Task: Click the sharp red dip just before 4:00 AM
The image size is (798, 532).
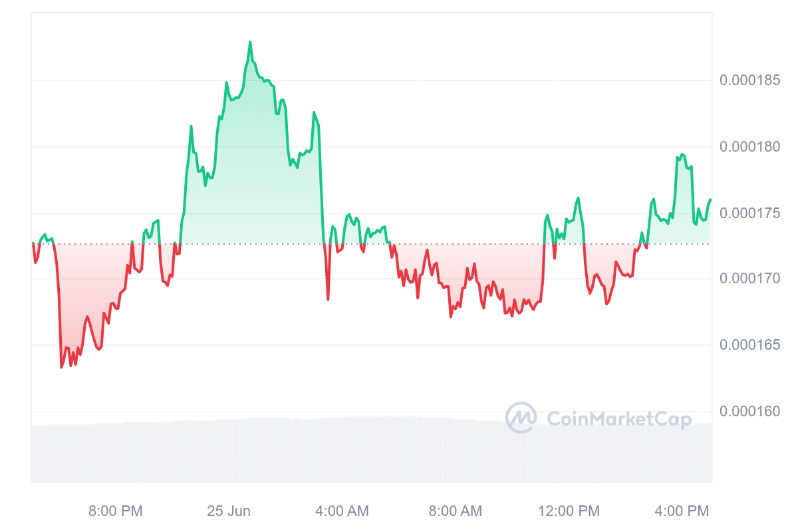Action: (328, 299)
